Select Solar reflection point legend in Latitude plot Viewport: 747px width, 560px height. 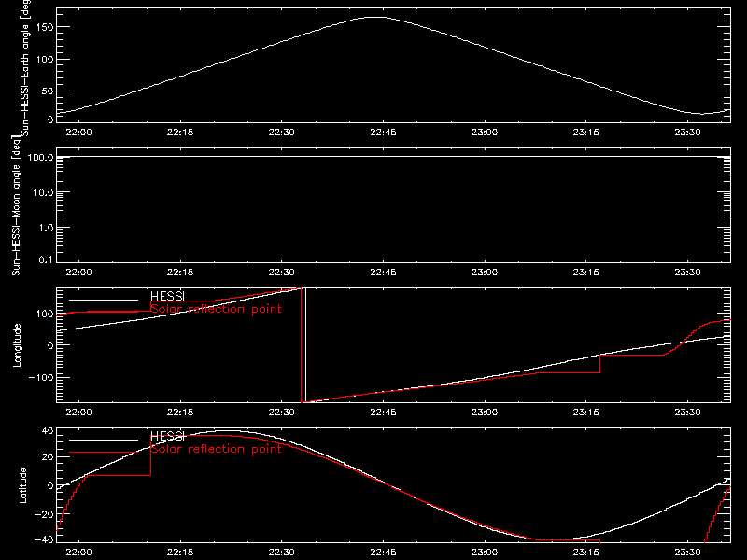click(217, 449)
